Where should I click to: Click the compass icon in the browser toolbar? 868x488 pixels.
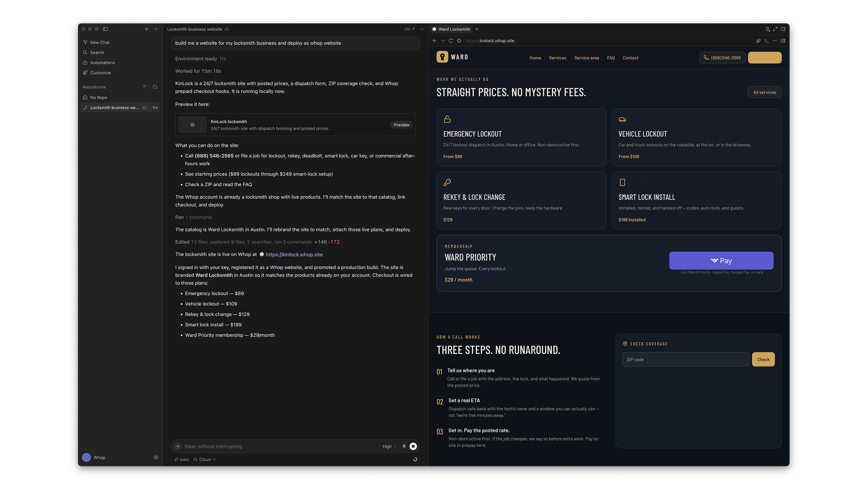[x=759, y=41]
